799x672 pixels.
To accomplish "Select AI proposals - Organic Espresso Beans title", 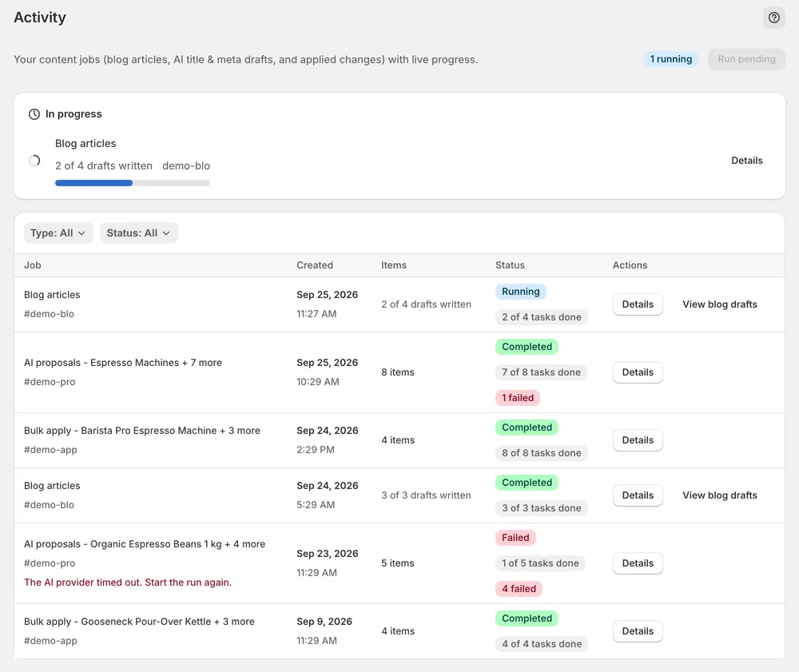I will [x=145, y=544].
